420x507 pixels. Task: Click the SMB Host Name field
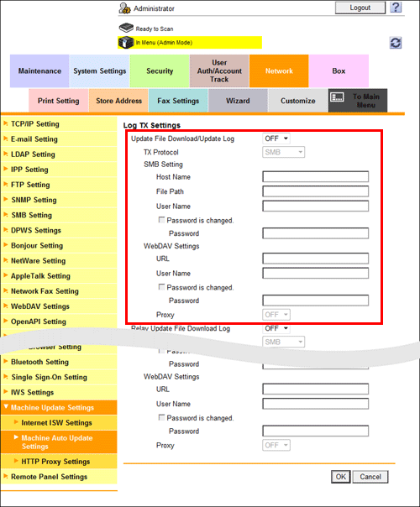316,177
